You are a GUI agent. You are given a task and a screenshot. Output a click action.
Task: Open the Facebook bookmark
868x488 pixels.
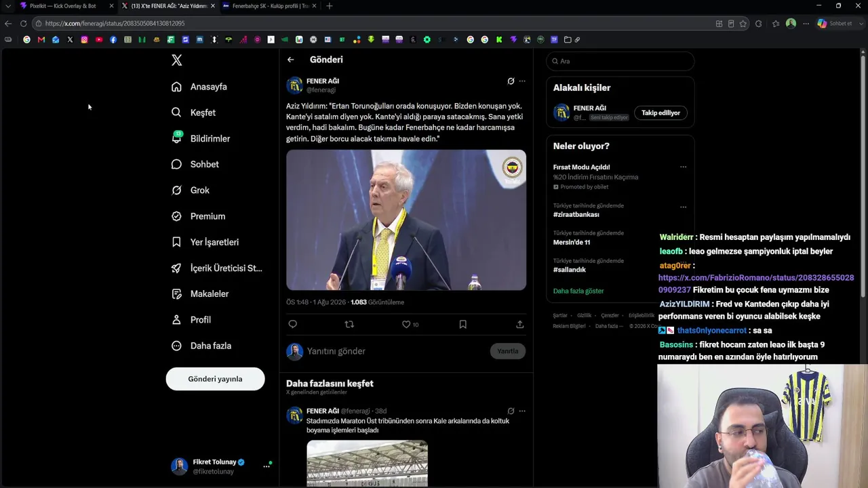(113, 39)
